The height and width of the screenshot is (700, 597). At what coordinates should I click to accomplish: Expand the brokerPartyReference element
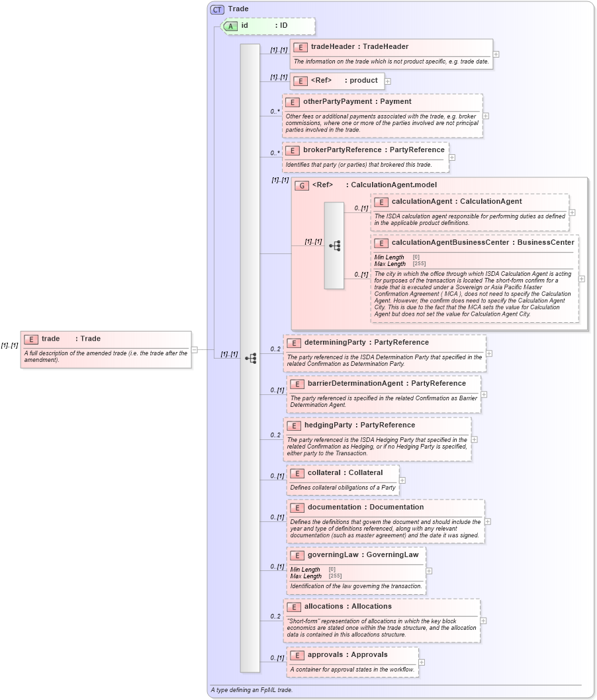[453, 156]
